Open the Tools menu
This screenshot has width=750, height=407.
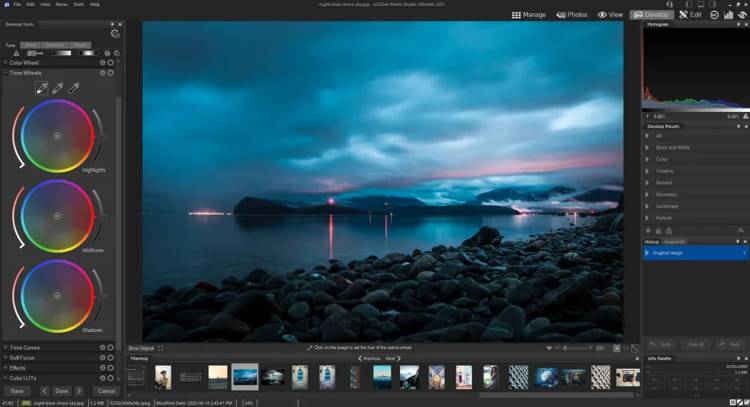pos(79,4)
